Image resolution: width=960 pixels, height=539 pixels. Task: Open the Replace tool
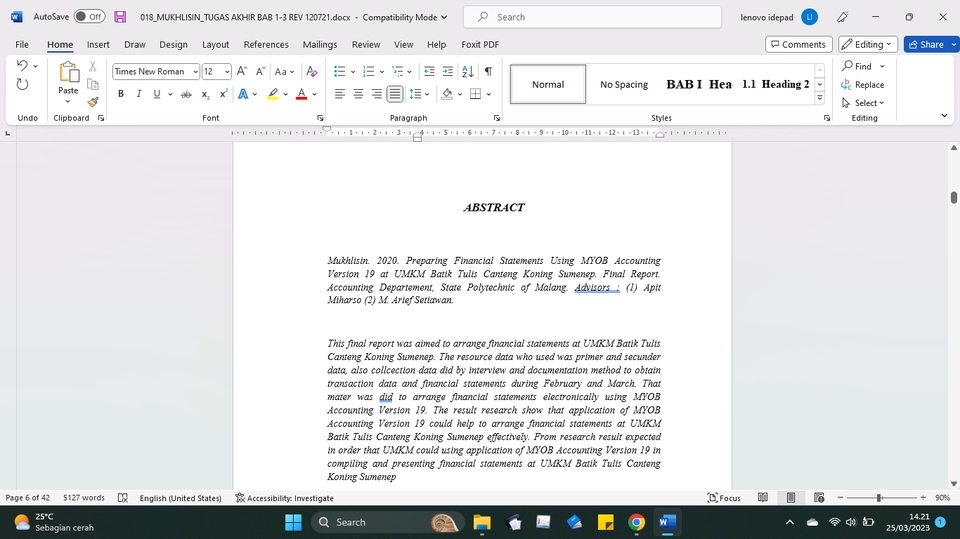click(863, 85)
